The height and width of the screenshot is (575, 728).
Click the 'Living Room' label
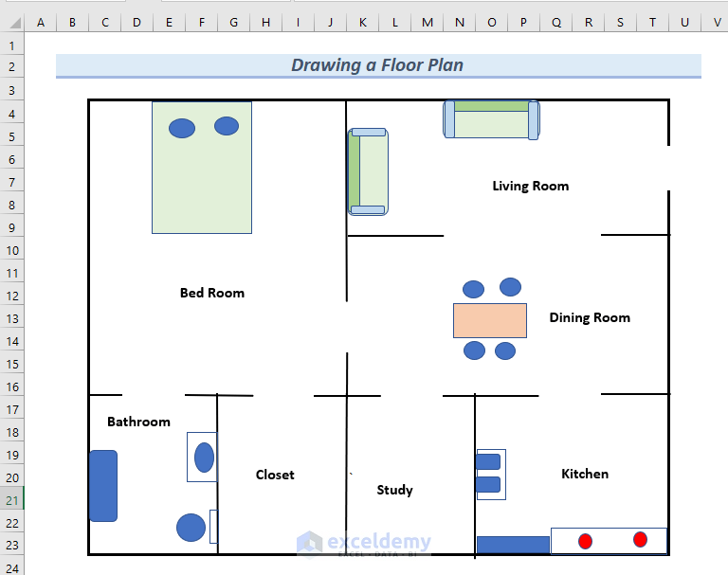(x=531, y=186)
